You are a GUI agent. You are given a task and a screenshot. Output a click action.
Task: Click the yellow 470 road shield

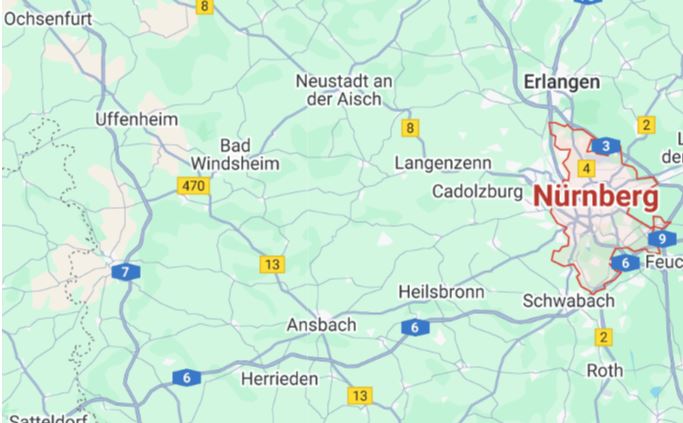pos(193,186)
